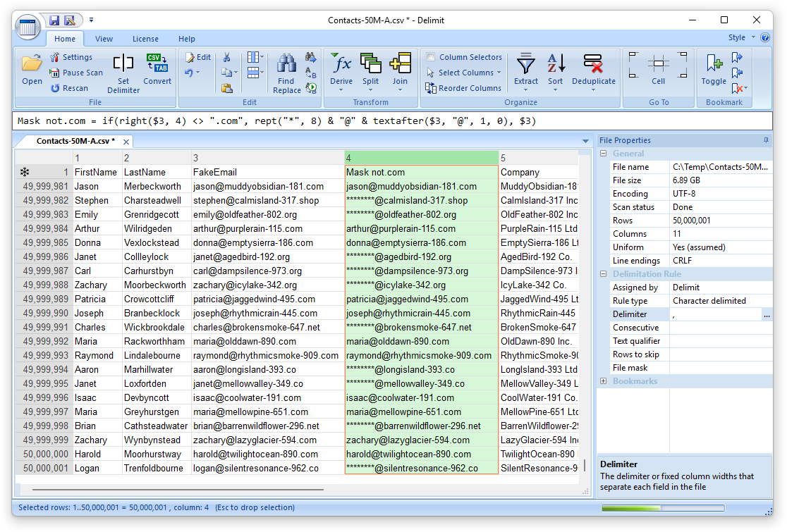Close the Contacts-50M-A.csv tab

point(126,142)
